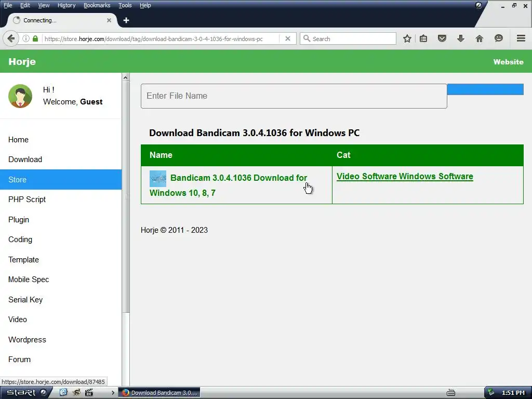Open the hamburger menu
Viewport: 532px width, 399px height.
coord(521,38)
